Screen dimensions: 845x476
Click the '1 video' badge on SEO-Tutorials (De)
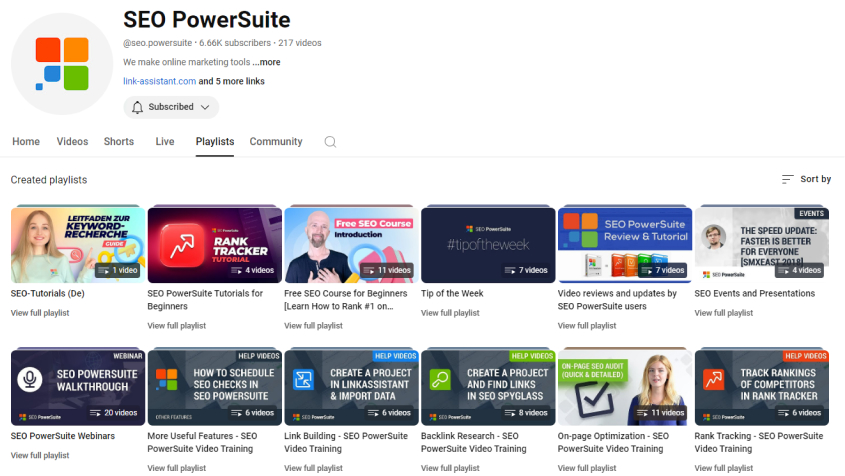tap(118, 270)
